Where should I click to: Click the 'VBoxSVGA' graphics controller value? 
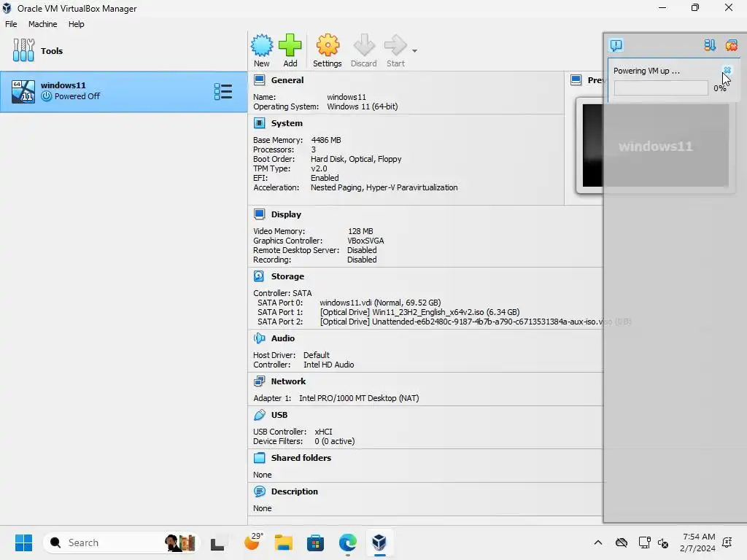[x=365, y=241]
